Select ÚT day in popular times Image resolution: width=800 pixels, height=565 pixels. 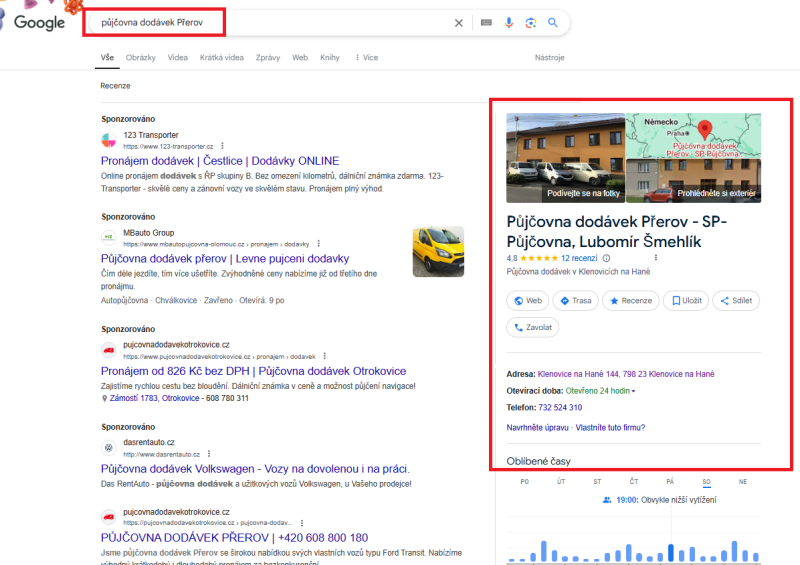(561, 481)
